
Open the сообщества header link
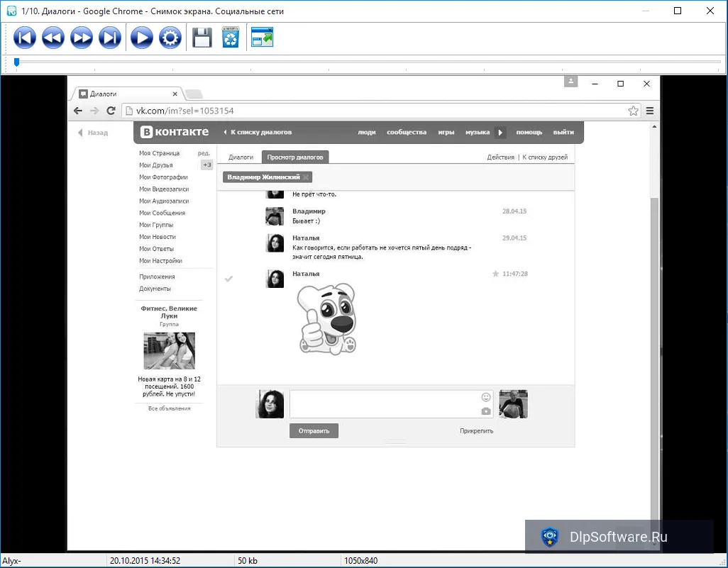pos(407,133)
